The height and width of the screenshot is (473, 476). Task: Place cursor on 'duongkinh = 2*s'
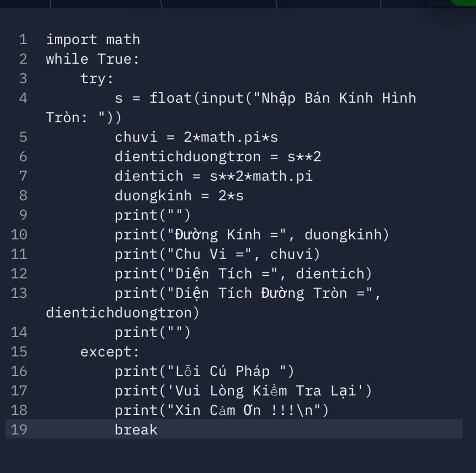coord(179,196)
